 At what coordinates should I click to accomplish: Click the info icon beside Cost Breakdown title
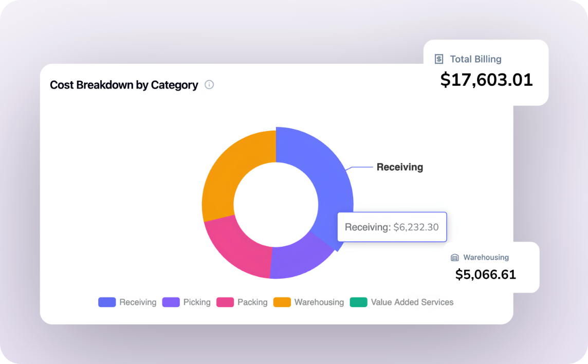[x=209, y=85]
